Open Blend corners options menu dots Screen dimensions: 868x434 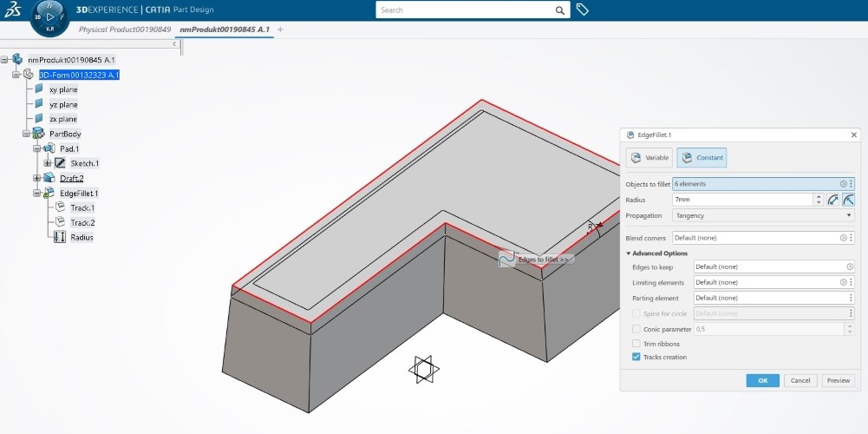click(851, 238)
